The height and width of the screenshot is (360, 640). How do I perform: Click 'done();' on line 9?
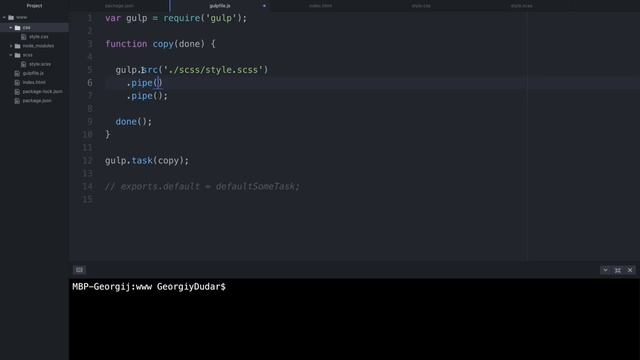pyautogui.click(x=133, y=122)
